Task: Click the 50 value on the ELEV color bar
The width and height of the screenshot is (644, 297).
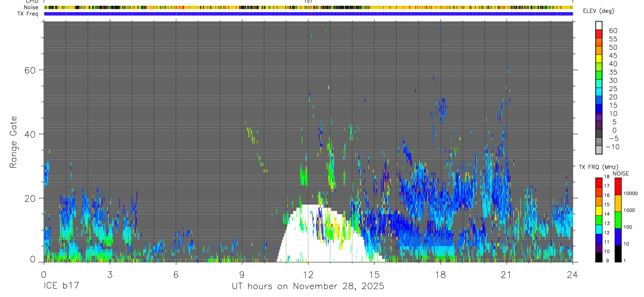Action: (613, 48)
